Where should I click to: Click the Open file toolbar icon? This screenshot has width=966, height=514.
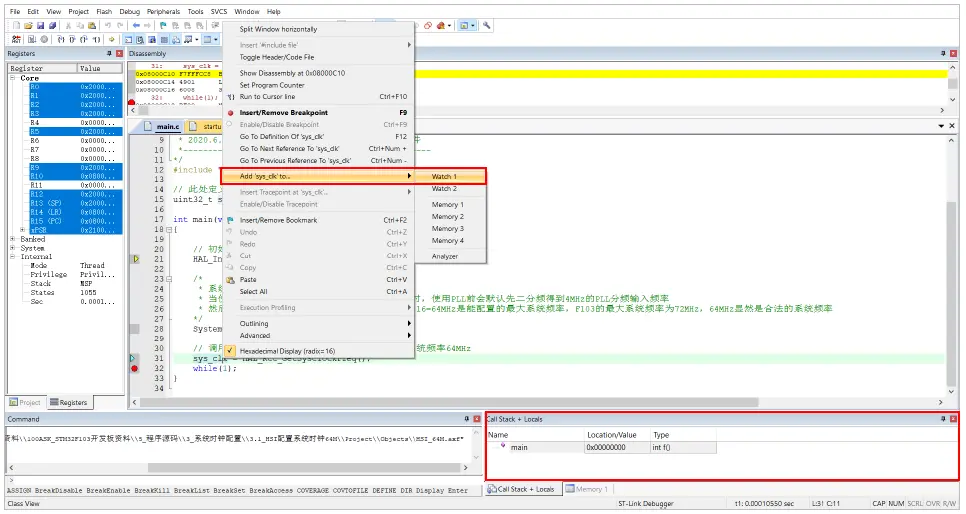(28, 25)
